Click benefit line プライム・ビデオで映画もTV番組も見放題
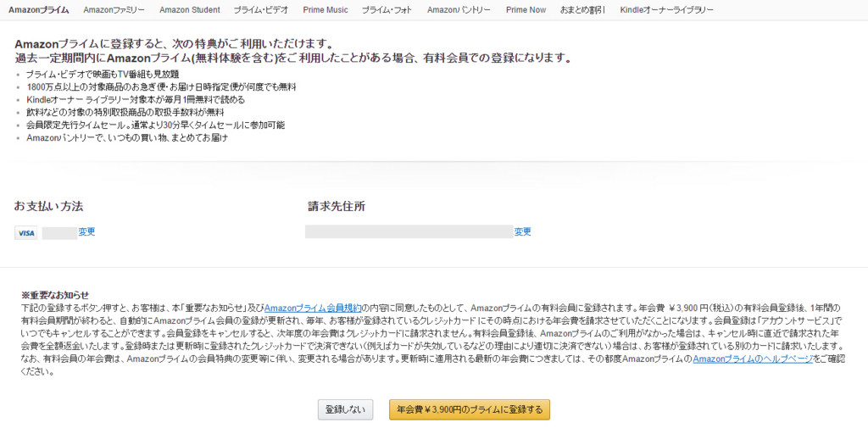Screen dimensions: 868x434 tap(103, 75)
